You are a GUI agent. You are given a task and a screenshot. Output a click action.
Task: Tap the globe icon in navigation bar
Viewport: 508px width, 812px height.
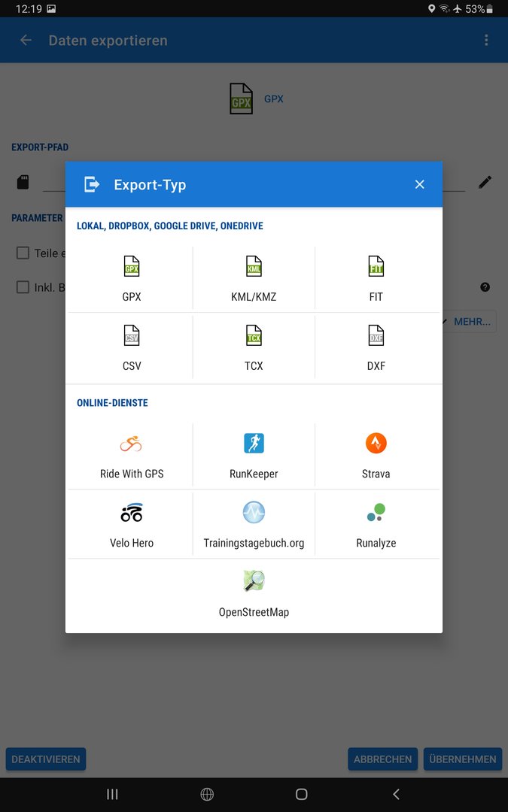coord(207,794)
